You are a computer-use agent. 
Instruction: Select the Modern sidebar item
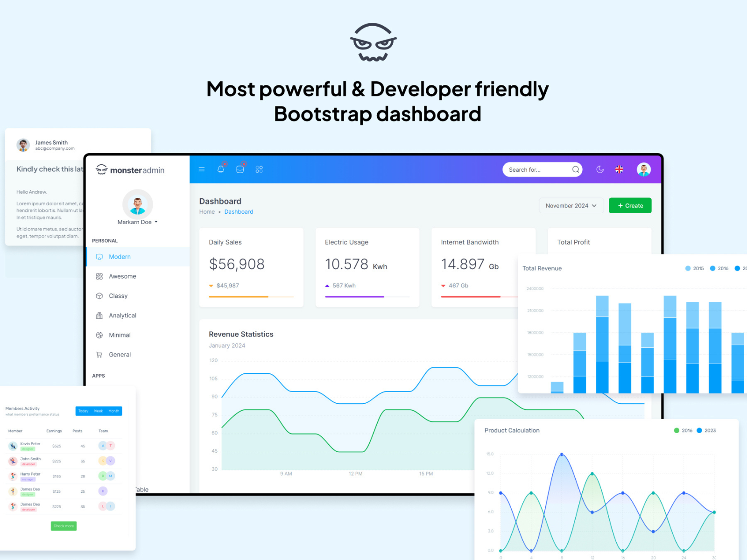point(120,257)
